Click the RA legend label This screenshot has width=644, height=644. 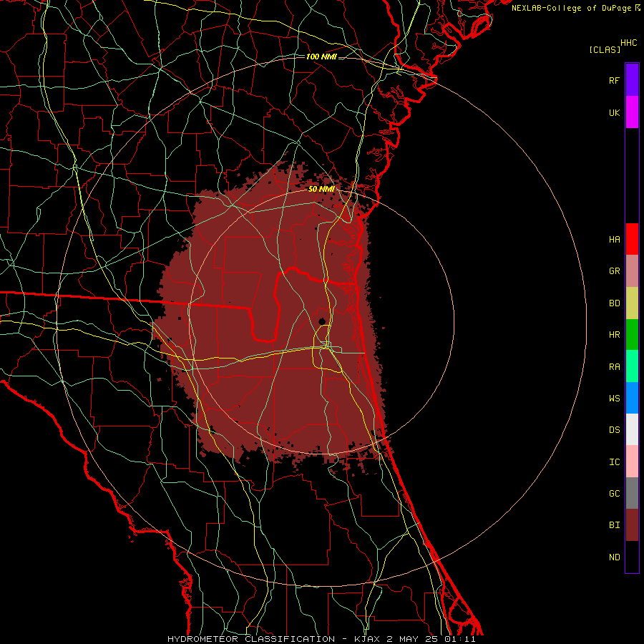(614, 367)
